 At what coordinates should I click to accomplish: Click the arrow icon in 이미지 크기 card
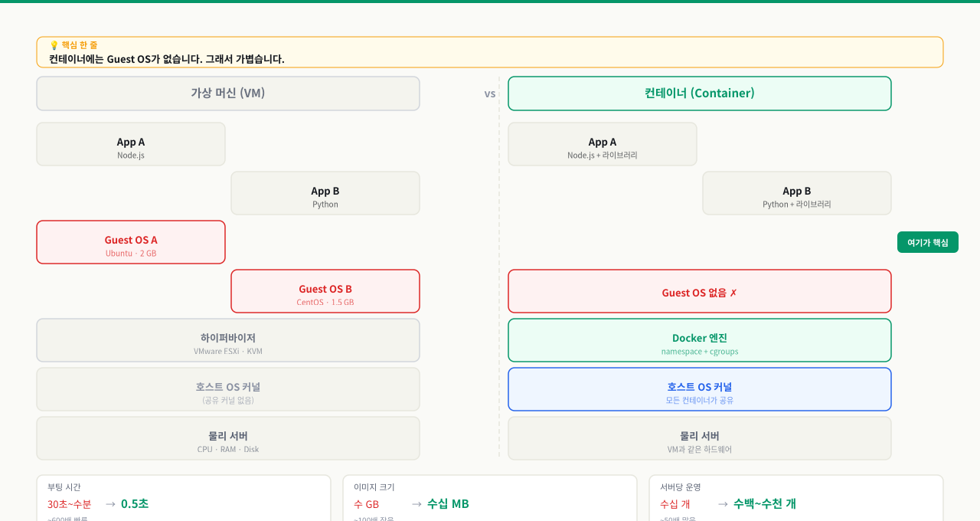pos(416,504)
